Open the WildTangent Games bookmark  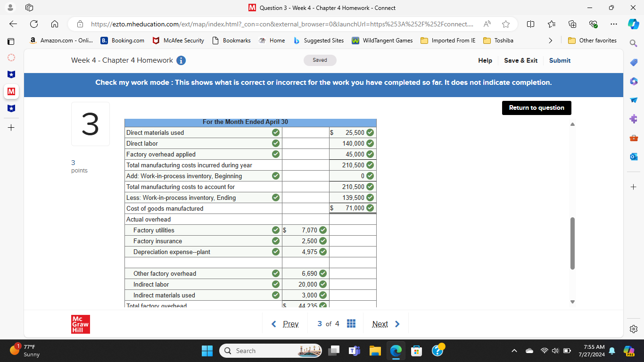pos(382,41)
